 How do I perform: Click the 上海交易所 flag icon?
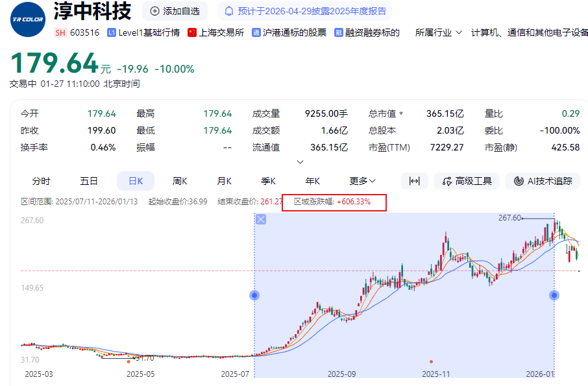pyautogui.click(x=192, y=32)
